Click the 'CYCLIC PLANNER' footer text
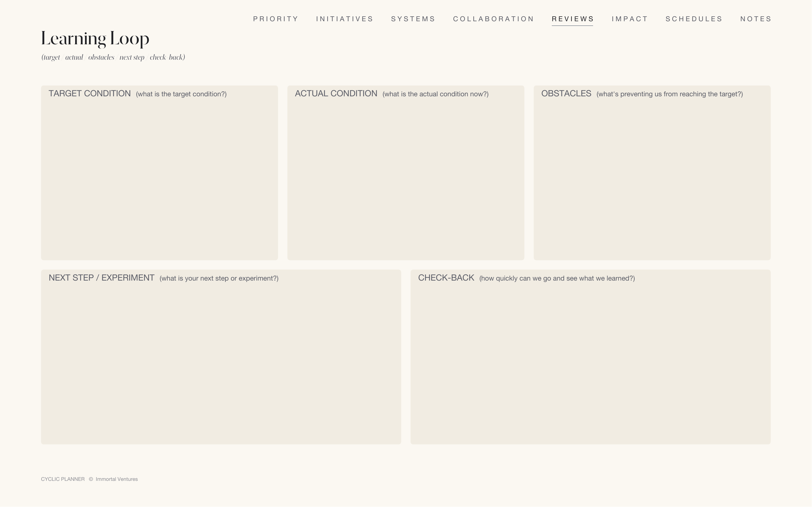 click(63, 479)
